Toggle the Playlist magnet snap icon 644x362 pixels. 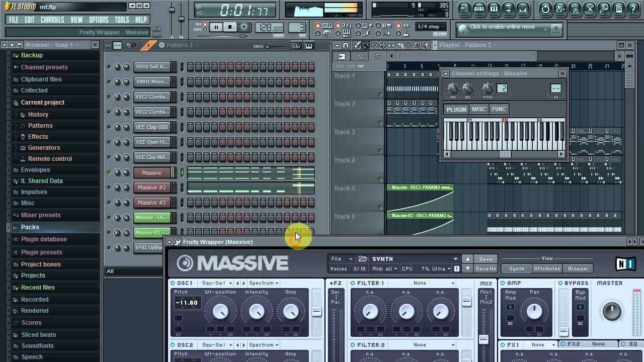346,45
